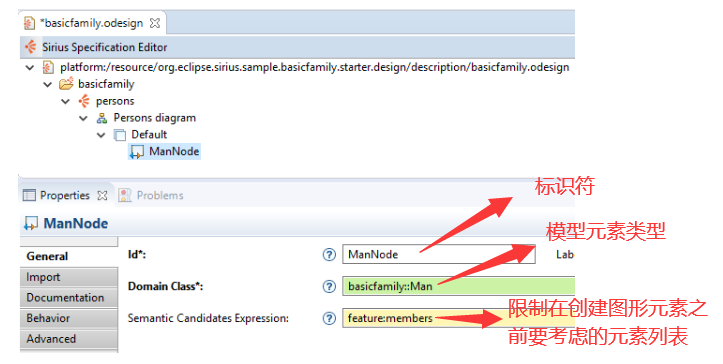Select the basicfamily.odesign editor tab

click(x=92, y=23)
